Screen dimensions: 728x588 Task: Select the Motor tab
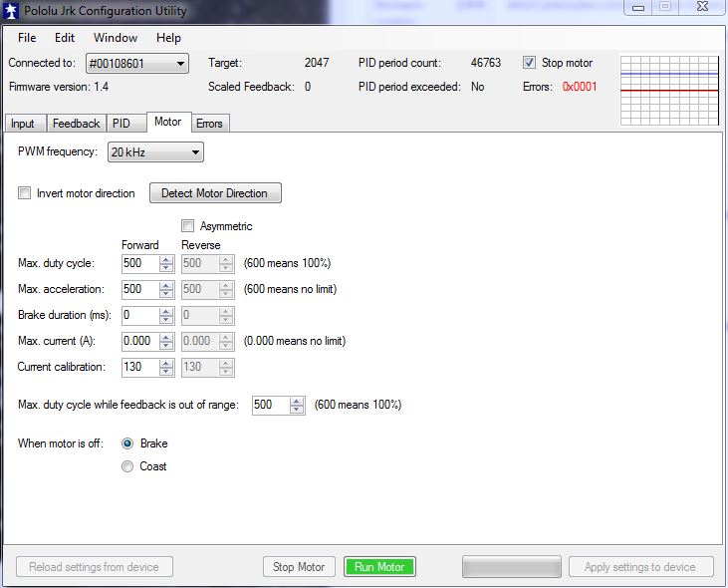click(x=168, y=122)
